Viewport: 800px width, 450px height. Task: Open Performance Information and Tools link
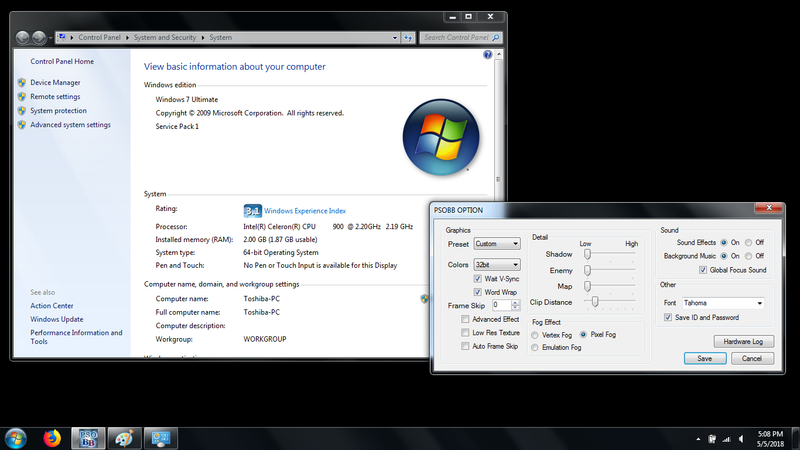pyautogui.click(x=76, y=337)
